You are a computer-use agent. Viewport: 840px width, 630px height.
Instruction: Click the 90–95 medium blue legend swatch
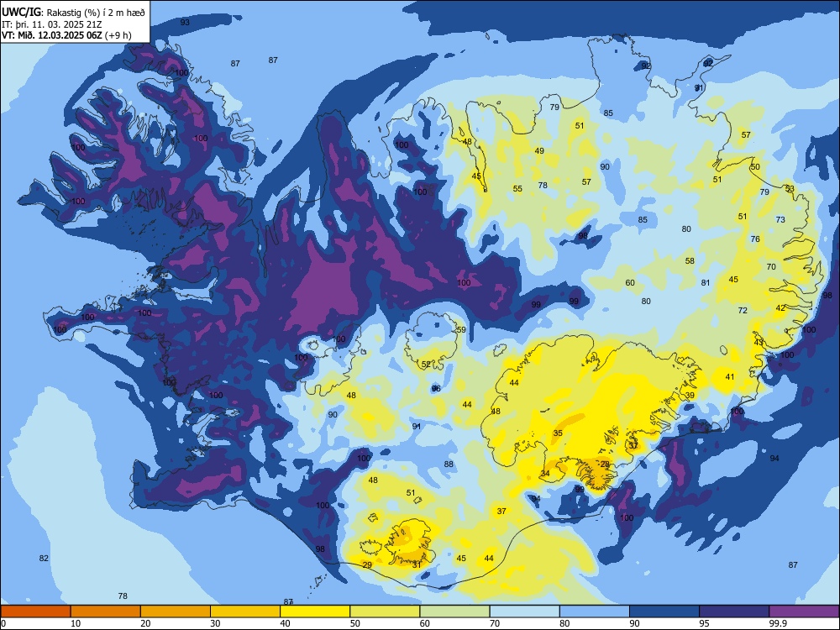click(x=664, y=612)
